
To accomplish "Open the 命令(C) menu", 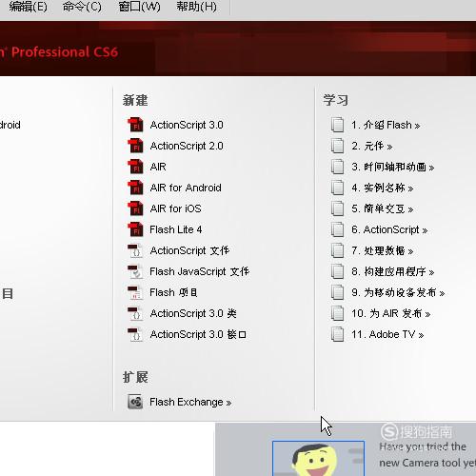I will click(82, 7).
